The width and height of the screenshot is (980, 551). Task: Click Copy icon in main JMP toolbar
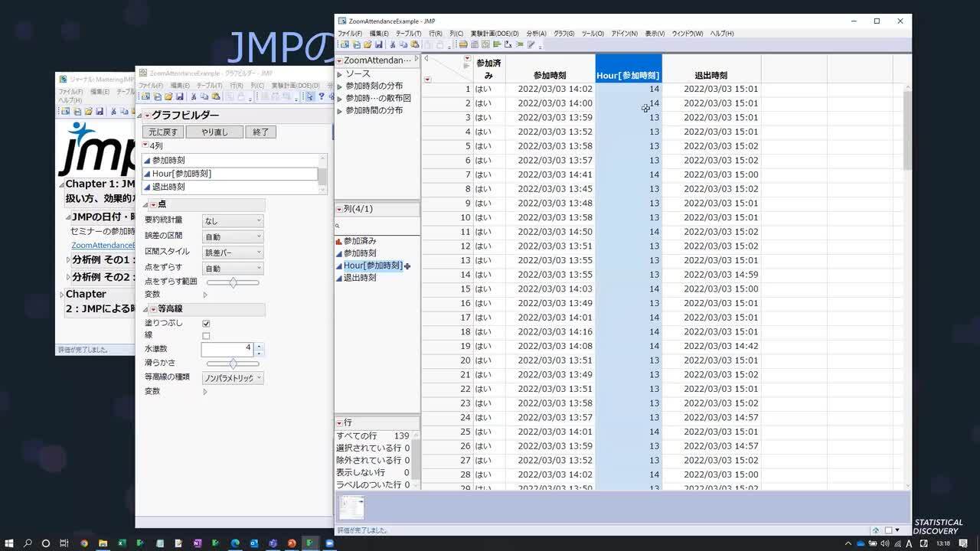coord(403,44)
